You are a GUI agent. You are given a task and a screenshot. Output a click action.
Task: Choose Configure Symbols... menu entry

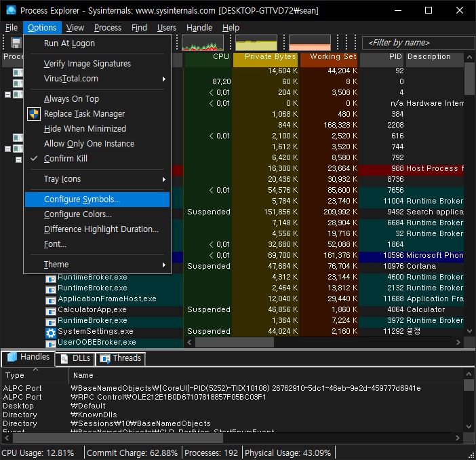point(97,199)
